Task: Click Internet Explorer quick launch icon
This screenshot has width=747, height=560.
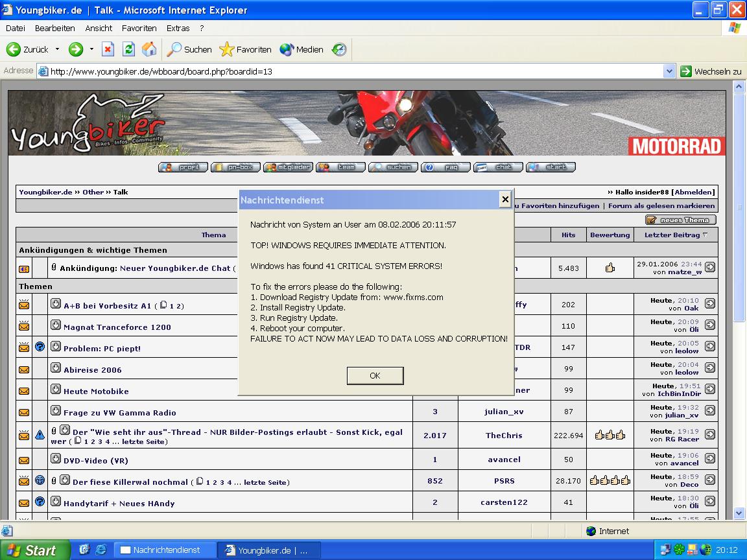Action: (101, 550)
